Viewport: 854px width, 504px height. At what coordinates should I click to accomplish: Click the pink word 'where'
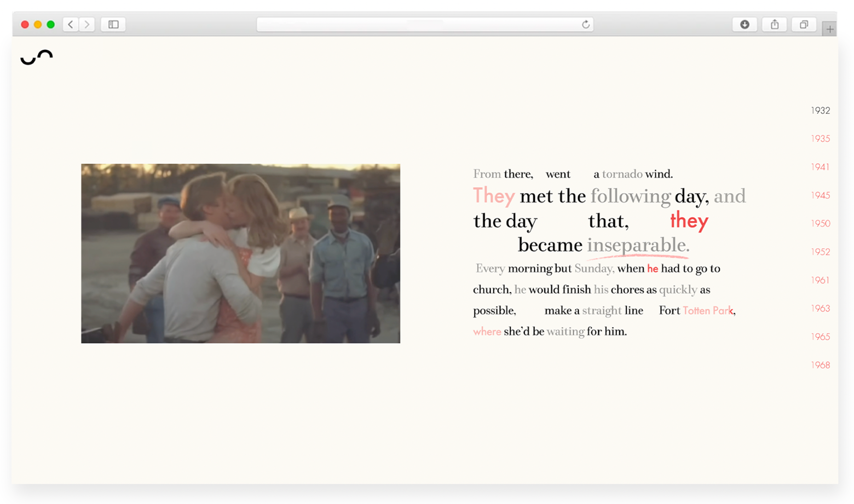click(487, 331)
